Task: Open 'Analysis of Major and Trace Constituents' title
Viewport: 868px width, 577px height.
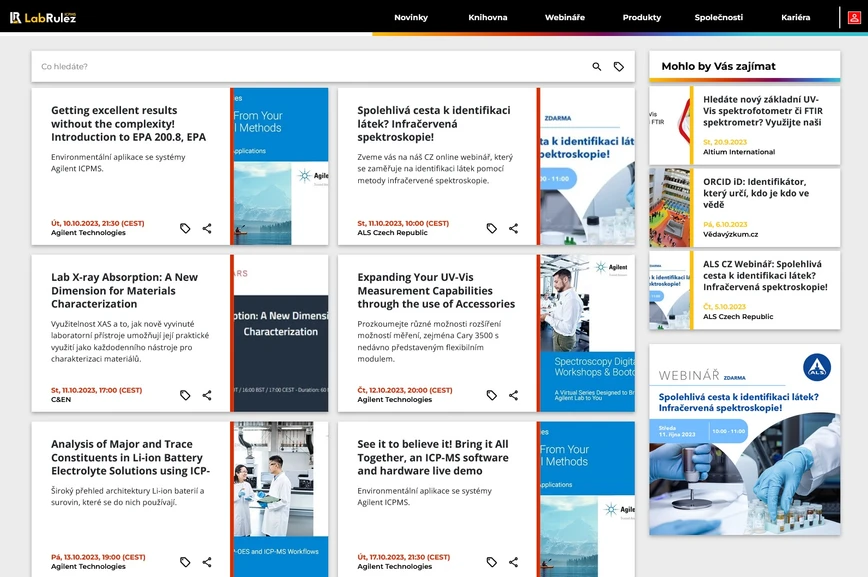Action: 131,457
